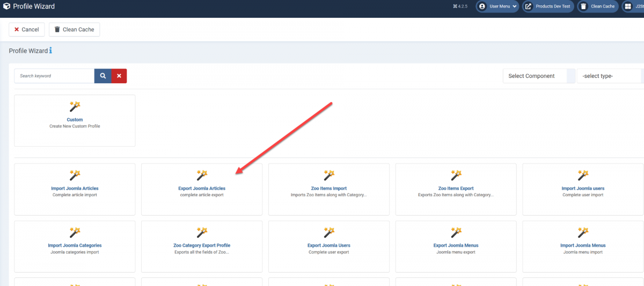This screenshot has width=644, height=286.
Task: Click 'Exports Zoo Items along with Category...' text
Action: point(456,195)
